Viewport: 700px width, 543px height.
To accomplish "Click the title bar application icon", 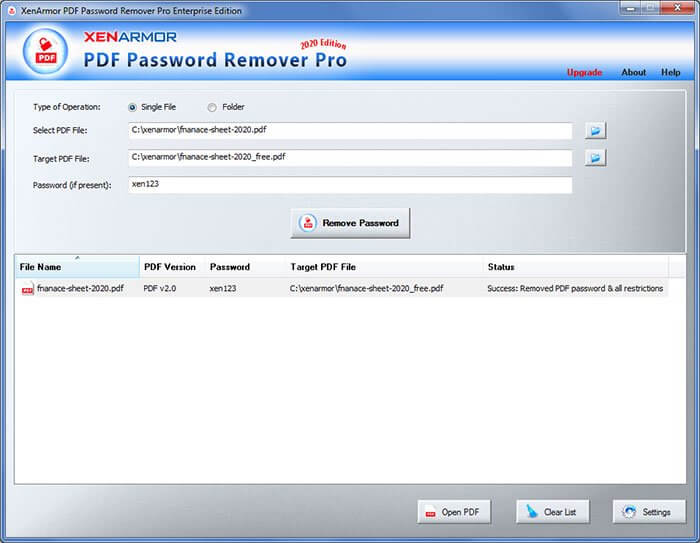I will (x=12, y=11).
